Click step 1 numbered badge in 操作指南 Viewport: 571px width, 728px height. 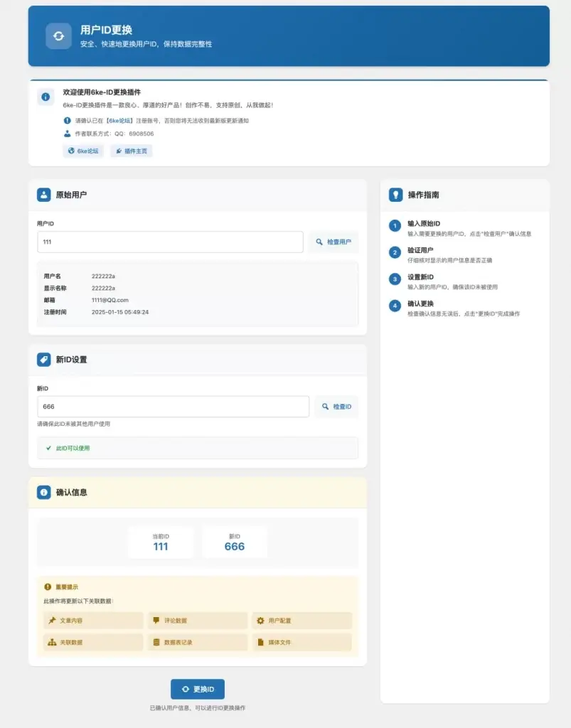pyautogui.click(x=395, y=225)
